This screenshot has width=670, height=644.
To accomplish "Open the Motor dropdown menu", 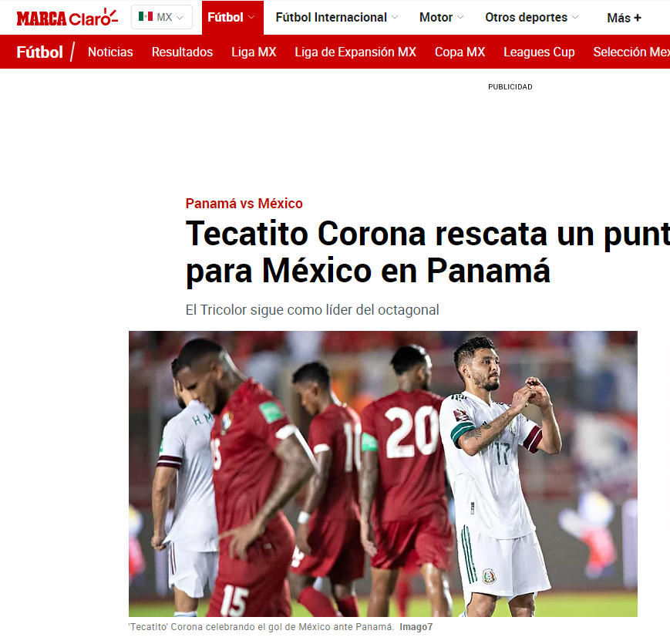I will 441,17.
